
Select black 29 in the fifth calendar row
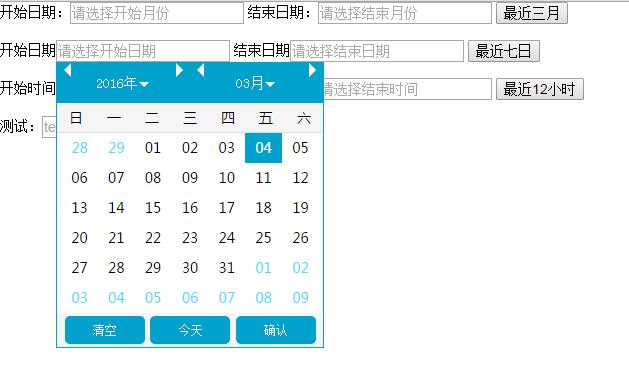[x=153, y=268]
